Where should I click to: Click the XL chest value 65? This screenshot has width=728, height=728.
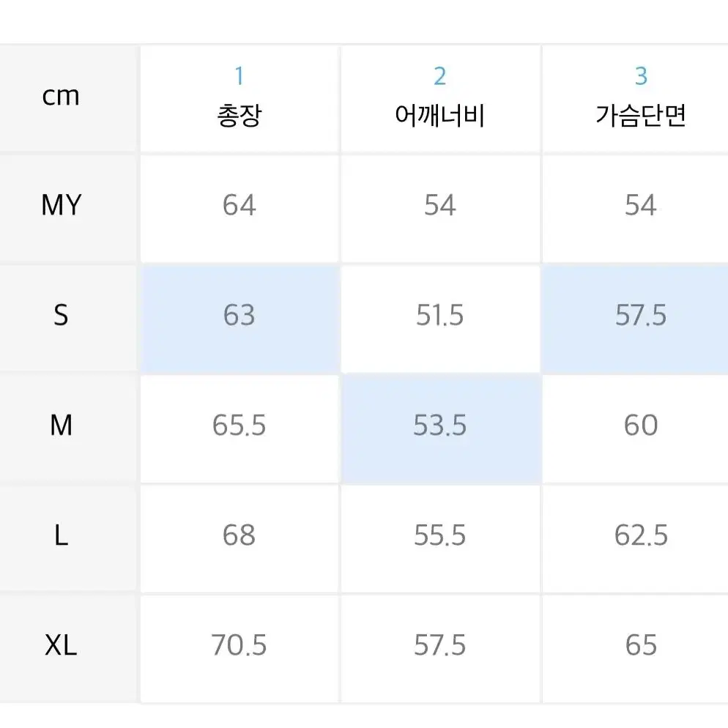point(641,645)
